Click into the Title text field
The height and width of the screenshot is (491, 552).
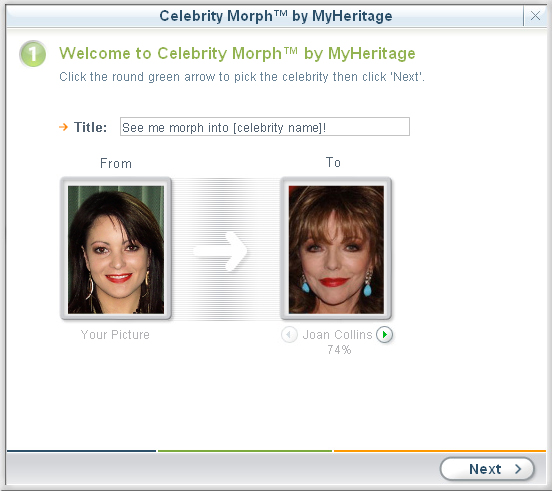pyautogui.click(x=265, y=127)
